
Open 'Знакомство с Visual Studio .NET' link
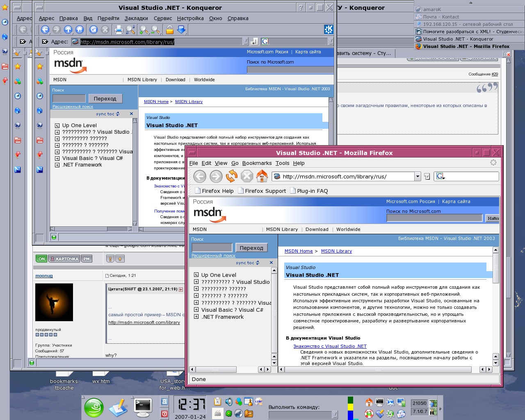tap(330, 346)
